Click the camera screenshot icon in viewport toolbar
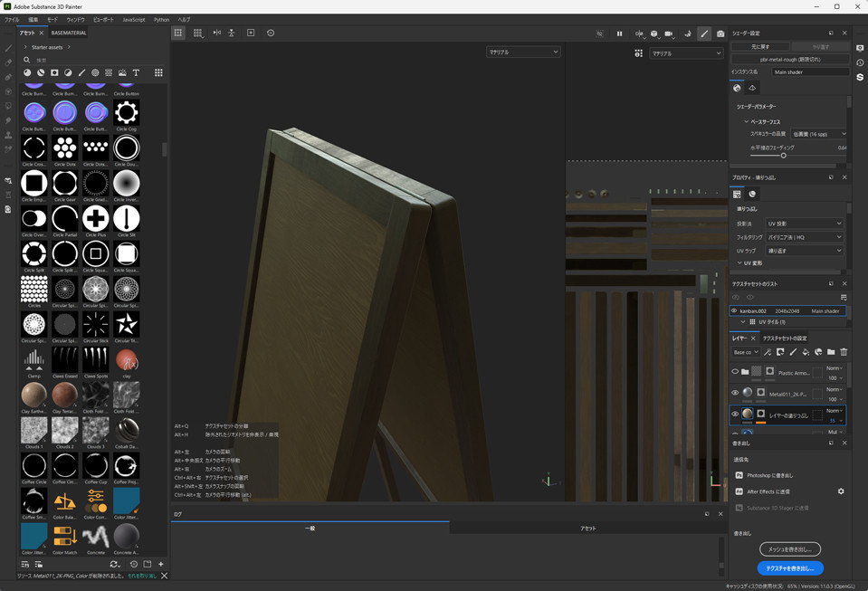The height and width of the screenshot is (591, 868). [720, 33]
